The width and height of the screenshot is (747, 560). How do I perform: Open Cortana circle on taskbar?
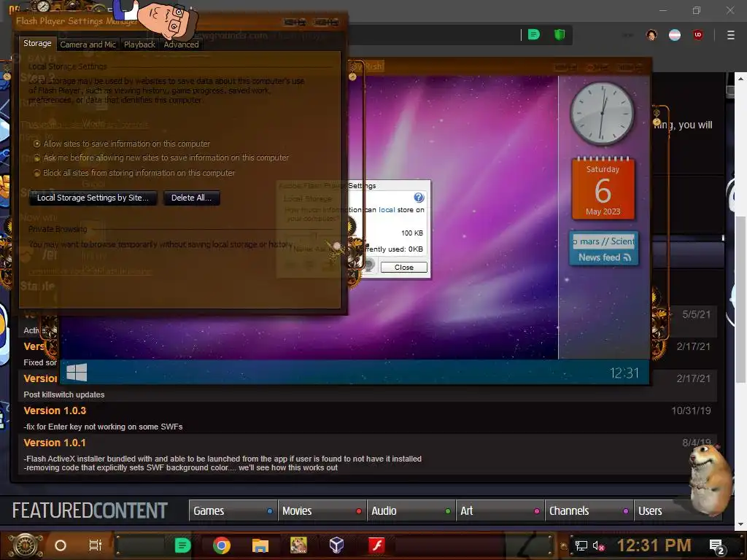coord(61,545)
